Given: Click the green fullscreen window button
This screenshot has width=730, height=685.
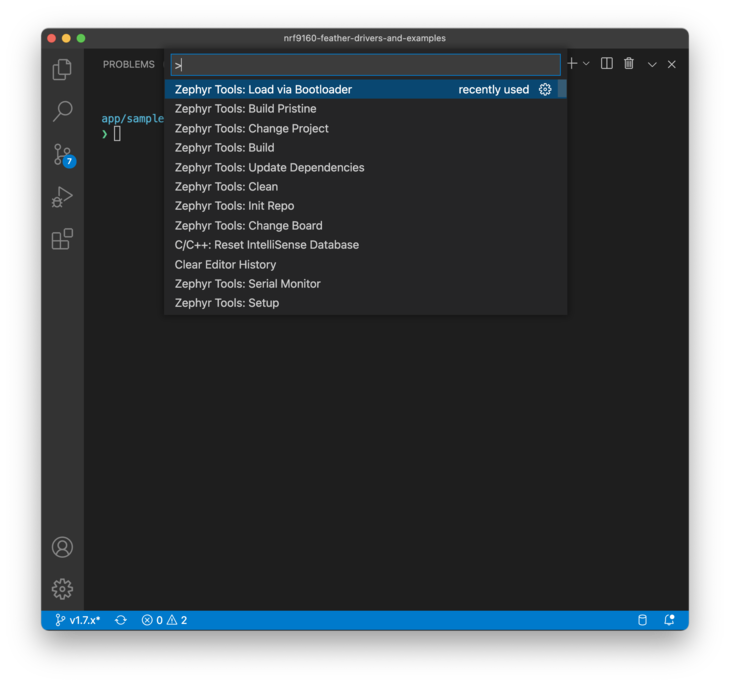Looking at the screenshot, I should [x=81, y=38].
